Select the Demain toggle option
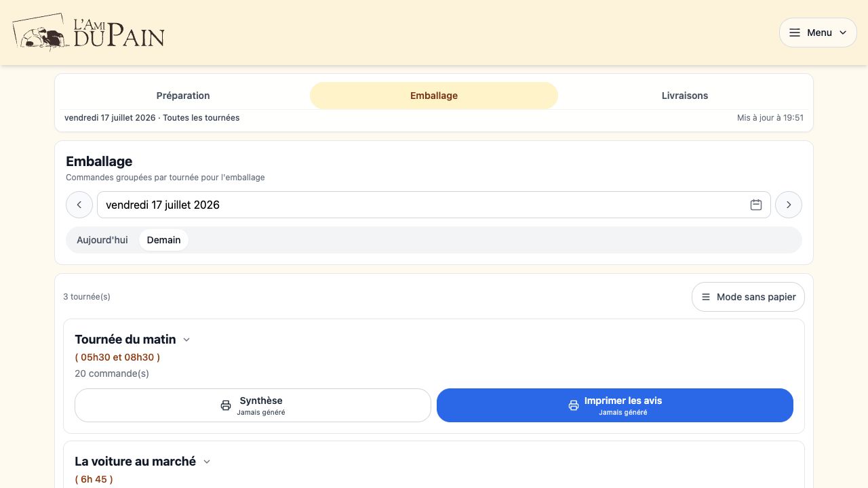Viewport: 868px width, 488px height. coord(164,240)
